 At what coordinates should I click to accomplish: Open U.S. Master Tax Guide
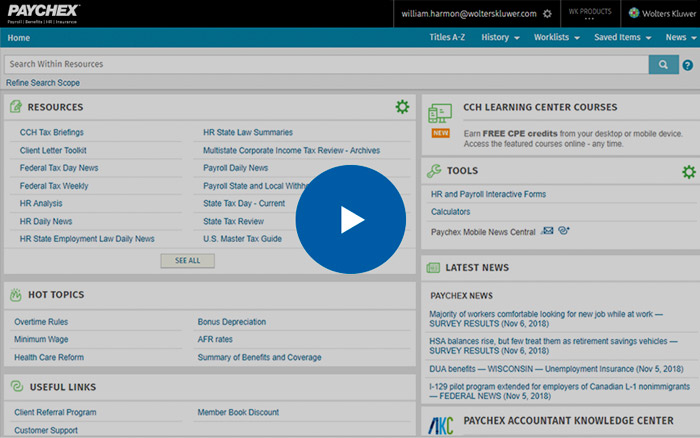242,239
